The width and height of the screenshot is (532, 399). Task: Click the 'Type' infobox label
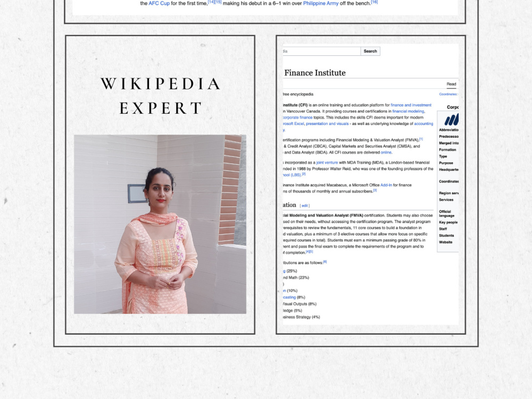tap(443, 156)
